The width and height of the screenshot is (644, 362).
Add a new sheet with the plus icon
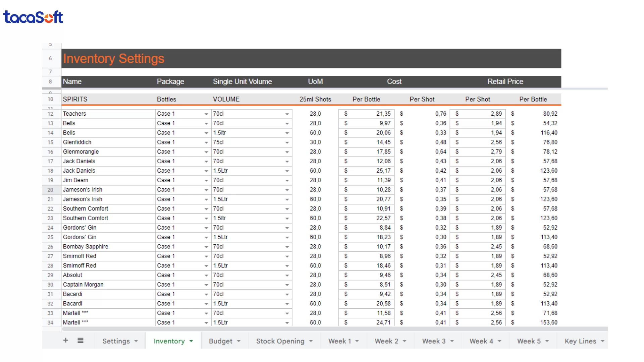(66, 341)
